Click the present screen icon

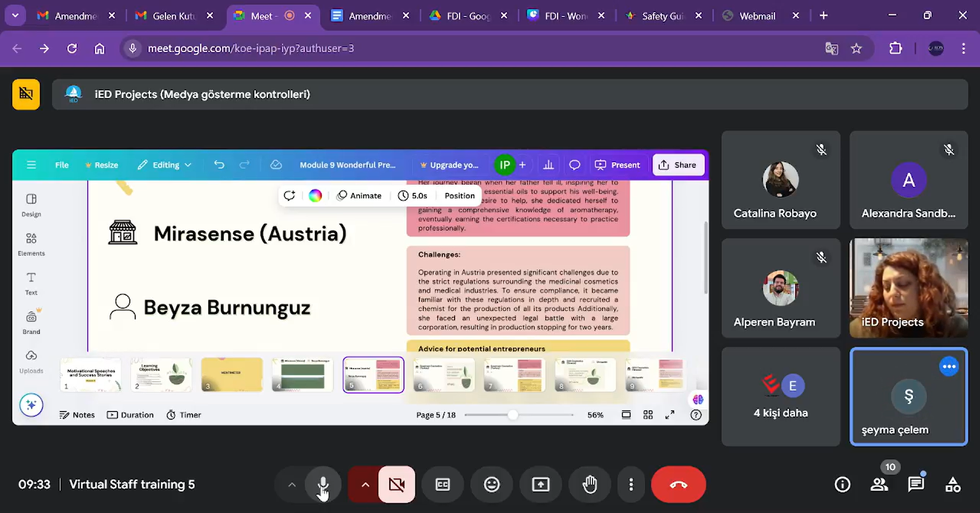(x=540, y=484)
